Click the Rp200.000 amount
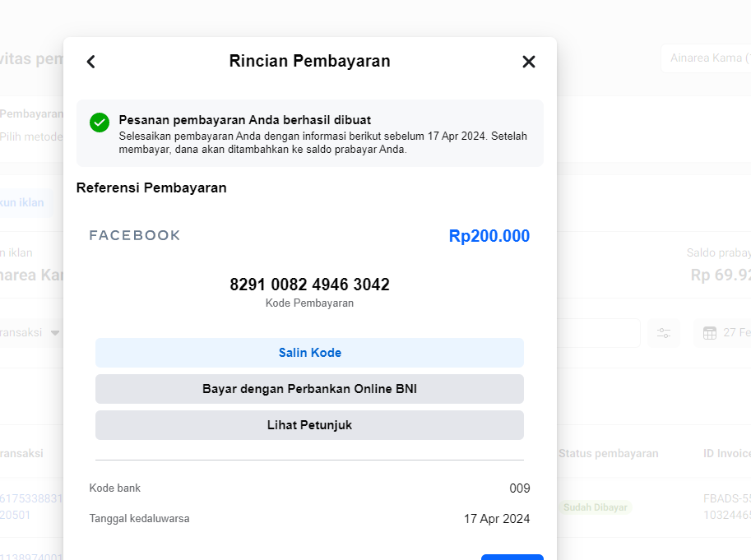 489,236
